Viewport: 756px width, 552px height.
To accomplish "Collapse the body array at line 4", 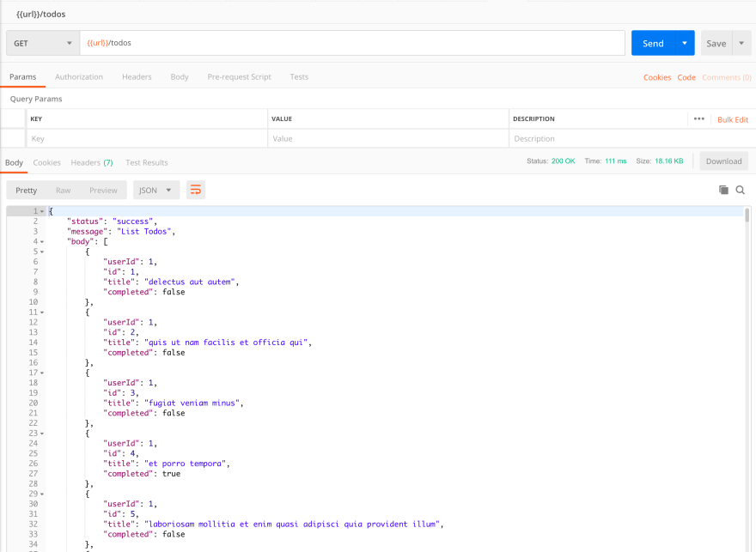I will [x=42, y=242].
